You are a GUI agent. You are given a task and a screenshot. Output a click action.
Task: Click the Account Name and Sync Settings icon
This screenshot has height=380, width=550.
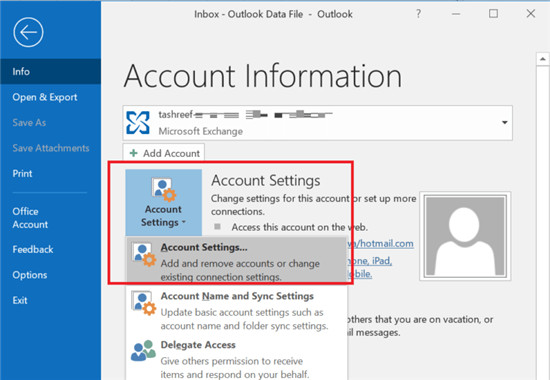click(144, 303)
